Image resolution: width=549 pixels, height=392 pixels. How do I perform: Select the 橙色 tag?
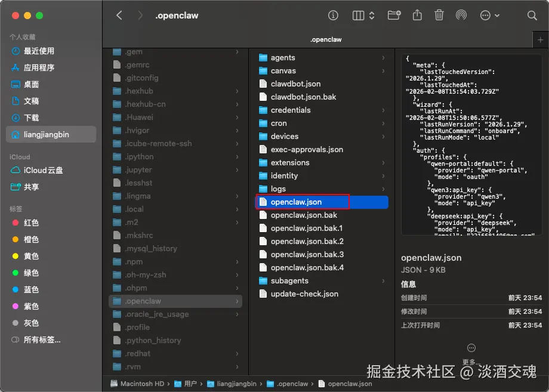pos(51,239)
